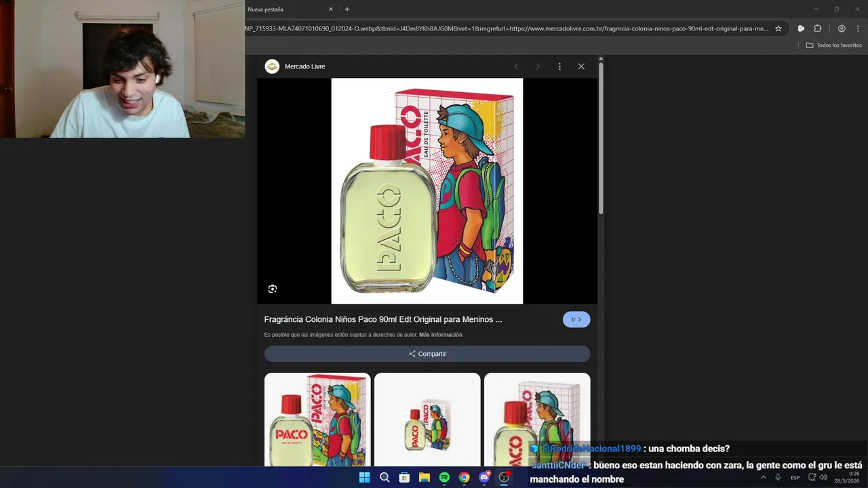868x488 pixels.
Task: Click the pinned extension icon beside the star
Action: pos(801,28)
